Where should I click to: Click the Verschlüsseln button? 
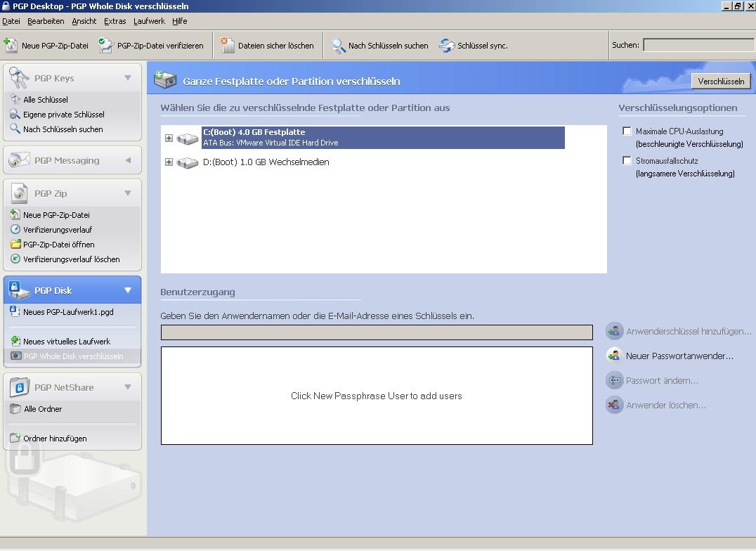(721, 81)
